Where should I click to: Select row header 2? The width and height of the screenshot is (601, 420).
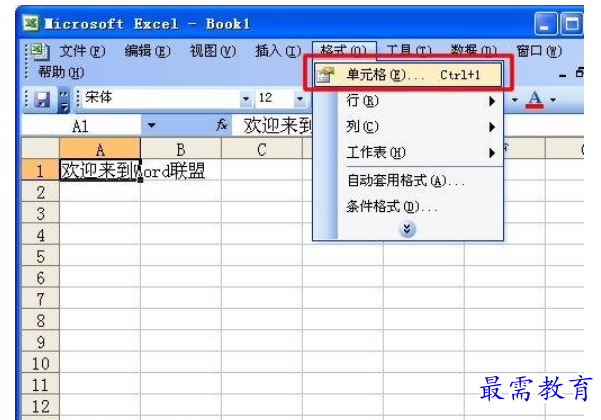point(41,192)
